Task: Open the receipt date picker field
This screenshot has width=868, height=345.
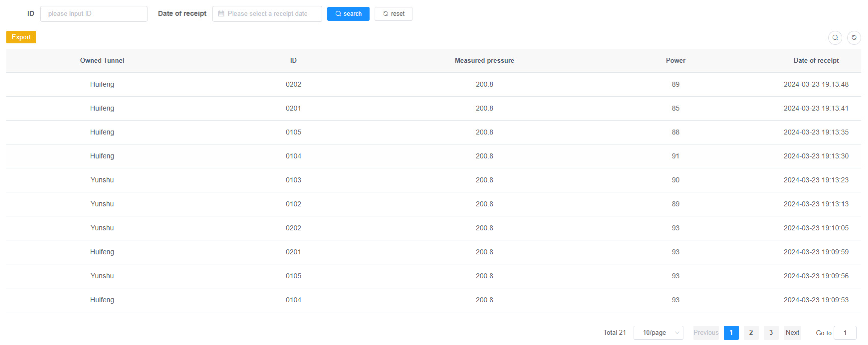Action: [267, 14]
